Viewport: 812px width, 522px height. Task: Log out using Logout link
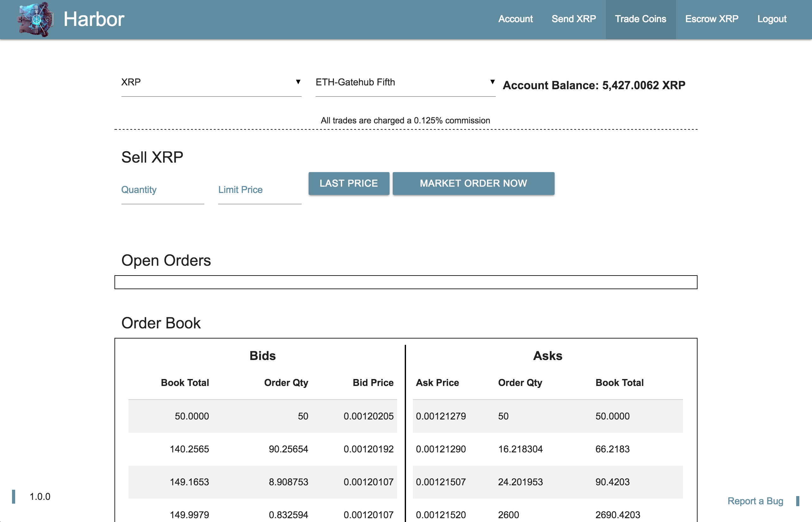tap(772, 19)
